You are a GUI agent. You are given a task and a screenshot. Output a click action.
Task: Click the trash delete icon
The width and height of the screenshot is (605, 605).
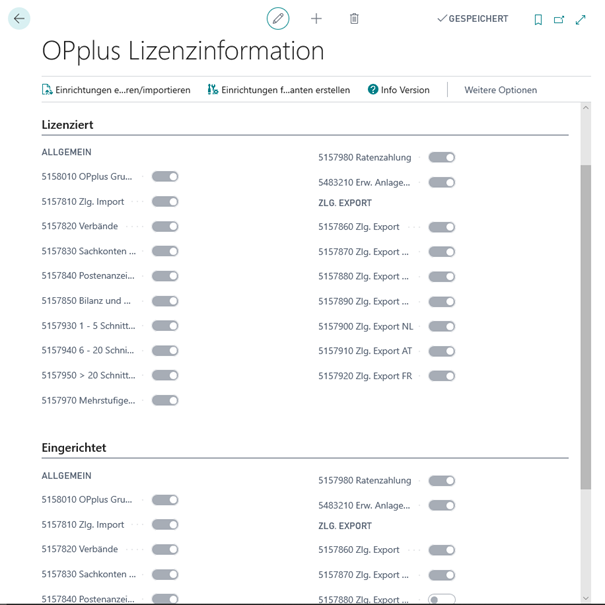(x=354, y=19)
